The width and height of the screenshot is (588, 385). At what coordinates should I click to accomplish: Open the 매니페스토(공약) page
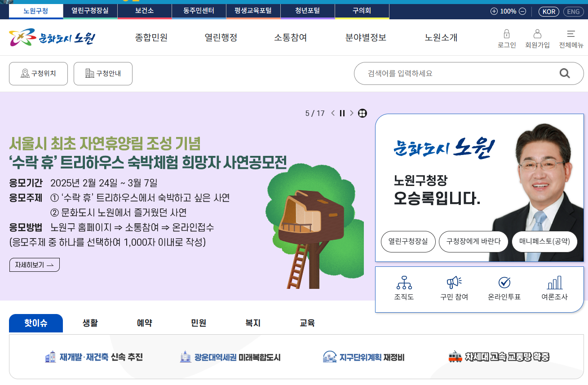point(544,241)
